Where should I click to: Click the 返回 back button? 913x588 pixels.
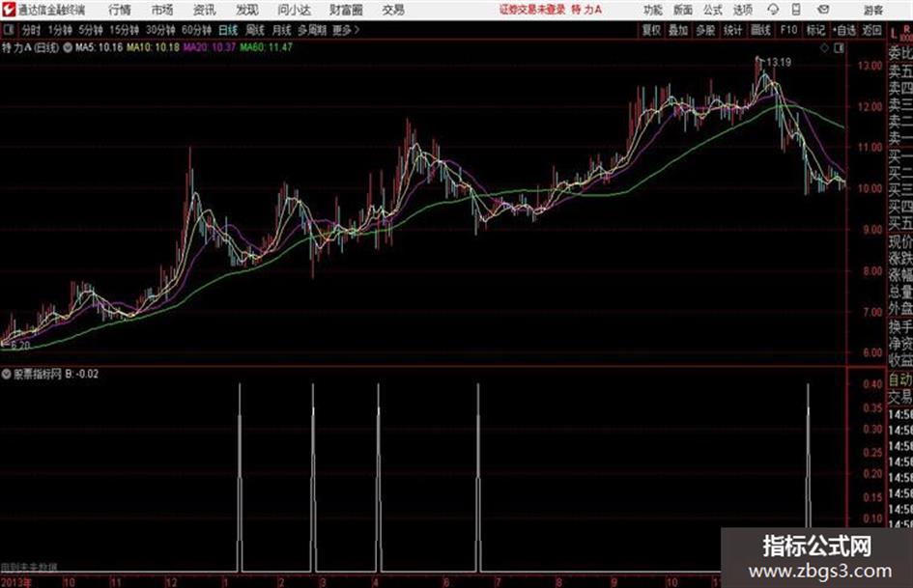click(871, 30)
